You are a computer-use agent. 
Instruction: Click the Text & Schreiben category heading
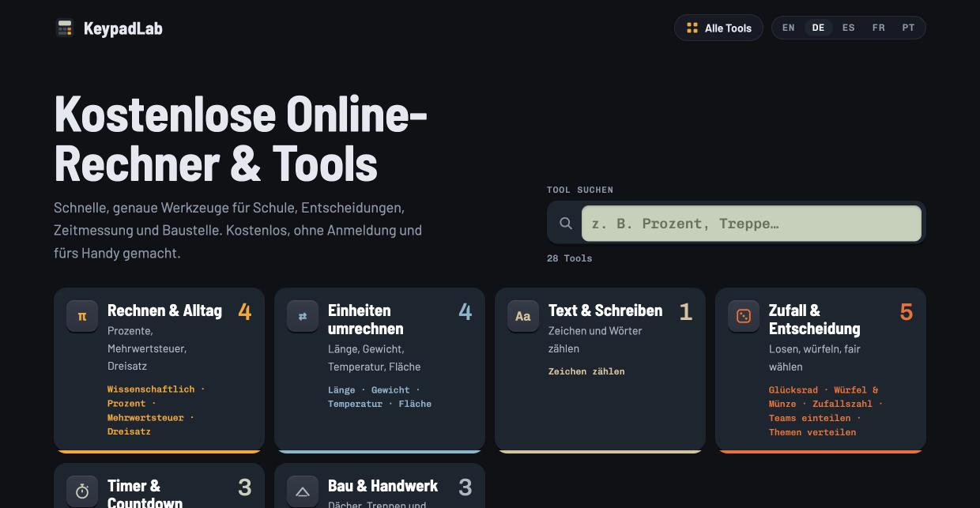click(605, 310)
